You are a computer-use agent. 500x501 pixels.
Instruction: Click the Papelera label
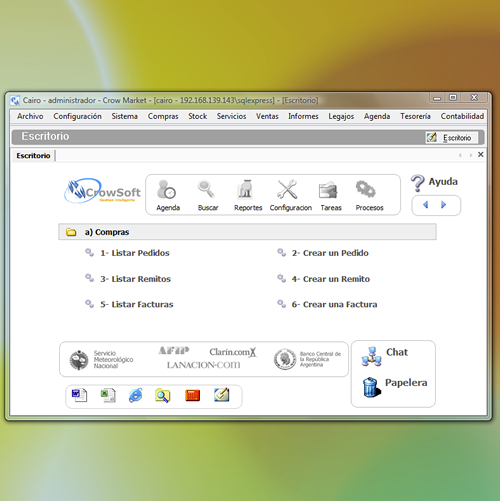406,383
